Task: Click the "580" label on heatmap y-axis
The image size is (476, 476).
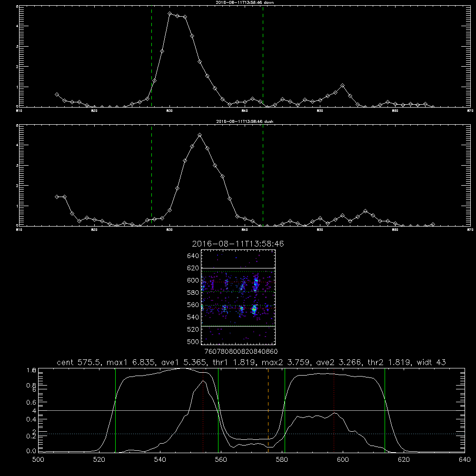Action: (193, 293)
